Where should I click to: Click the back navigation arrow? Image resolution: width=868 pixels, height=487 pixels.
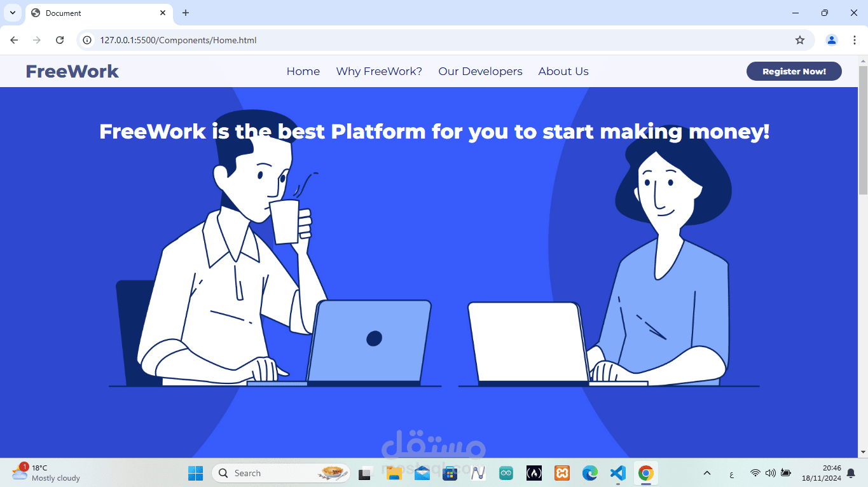(x=14, y=40)
